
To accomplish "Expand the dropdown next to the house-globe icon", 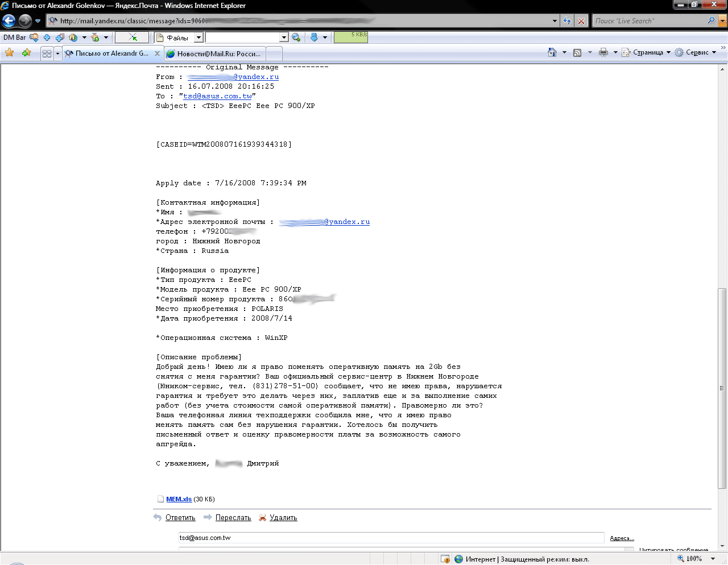I will tap(84, 38).
